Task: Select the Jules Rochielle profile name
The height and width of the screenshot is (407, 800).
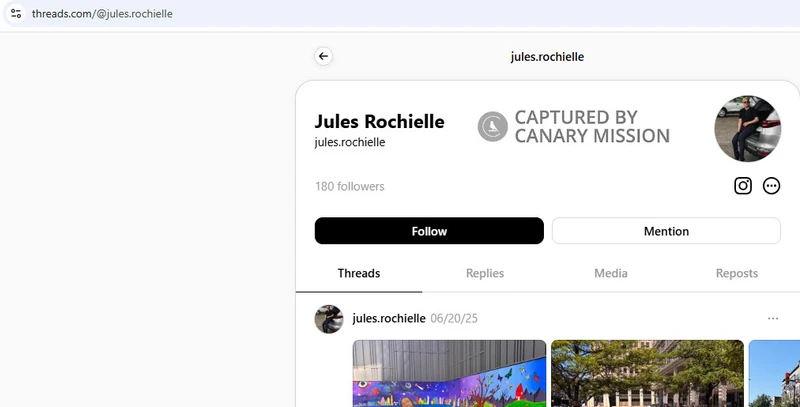Action: tap(380, 121)
